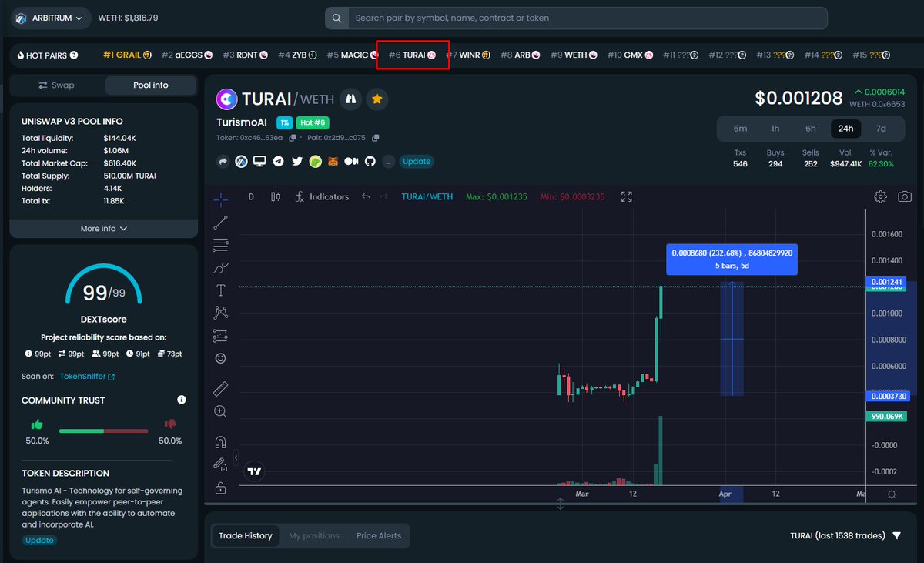Image resolution: width=924 pixels, height=563 pixels.
Task: Vote thumbs down in Community Trust
Action: (170, 424)
